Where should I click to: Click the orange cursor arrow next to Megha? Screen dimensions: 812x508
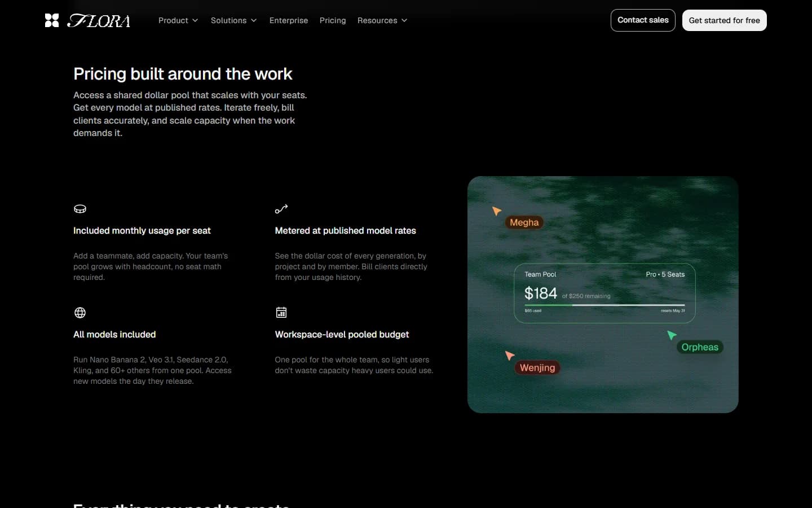coord(496,211)
